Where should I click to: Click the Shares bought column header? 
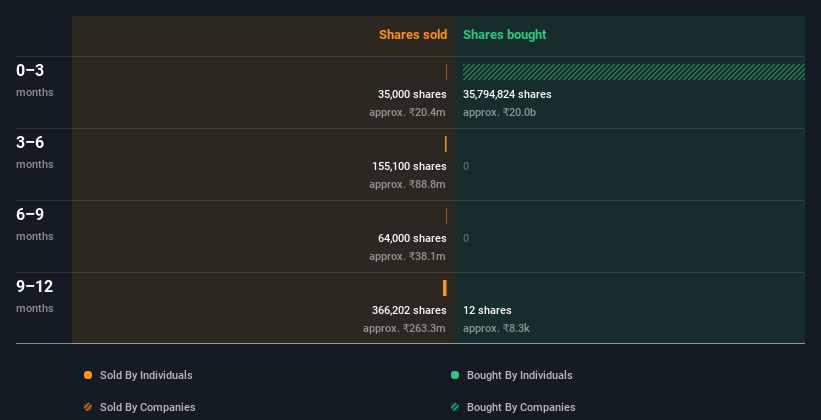pos(505,35)
